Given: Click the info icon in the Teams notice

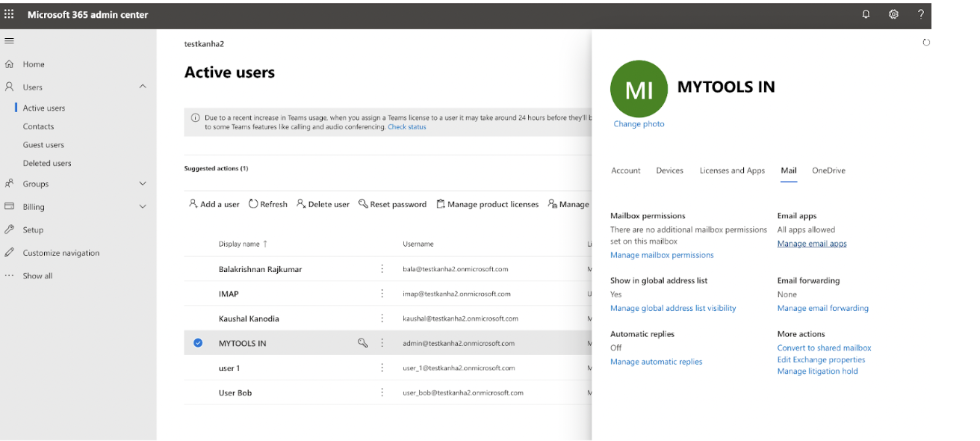Looking at the screenshot, I should (x=196, y=117).
